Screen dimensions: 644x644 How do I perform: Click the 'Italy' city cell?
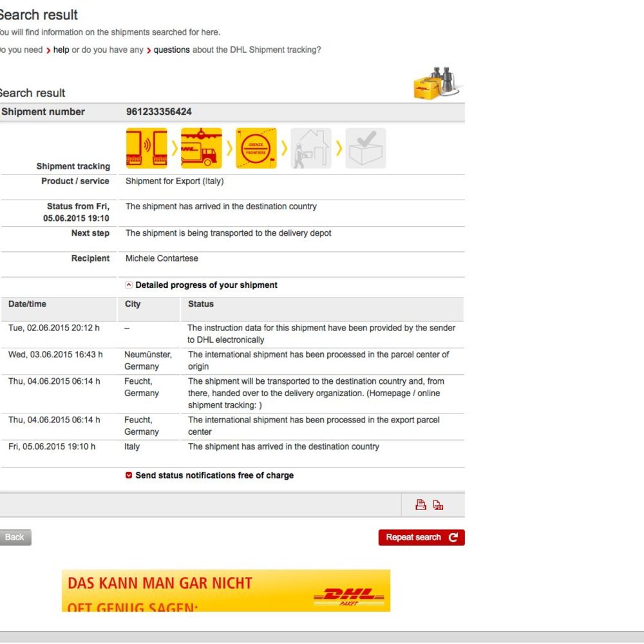click(132, 446)
